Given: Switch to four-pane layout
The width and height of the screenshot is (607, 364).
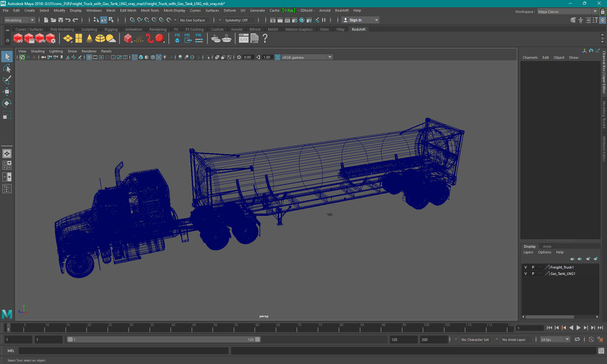Looking at the screenshot, I should (x=7, y=165).
